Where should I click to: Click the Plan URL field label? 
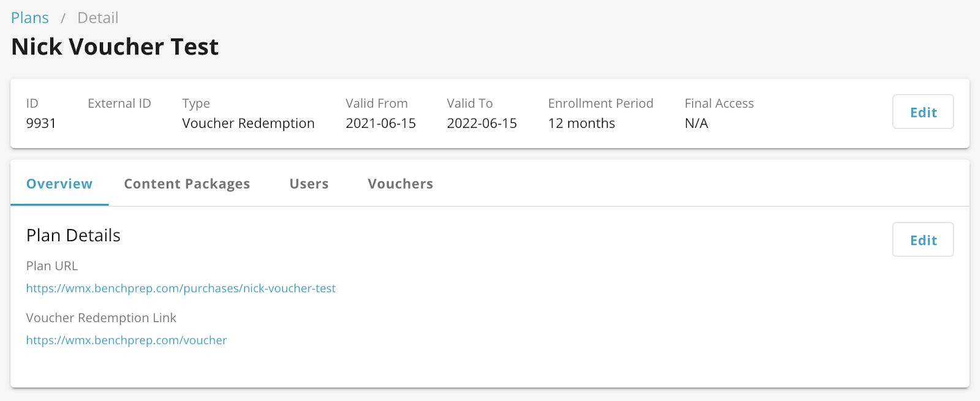(x=52, y=266)
